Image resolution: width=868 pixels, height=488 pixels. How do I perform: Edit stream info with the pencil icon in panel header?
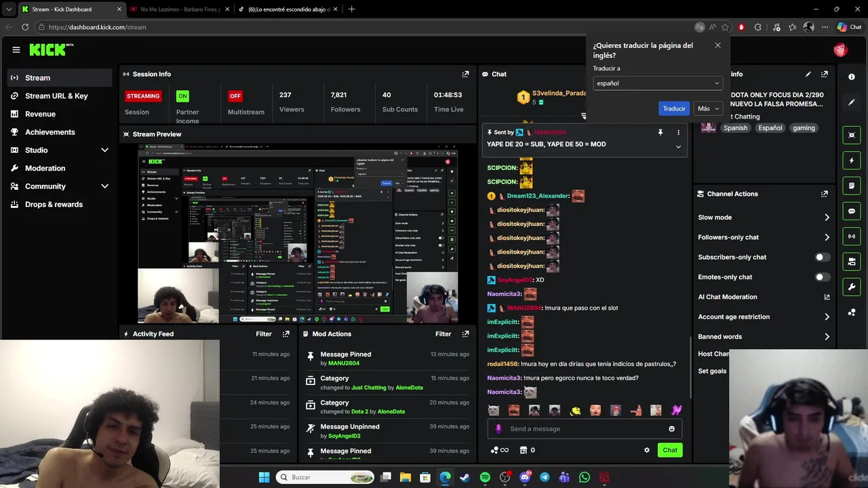pyautogui.click(x=808, y=74)
